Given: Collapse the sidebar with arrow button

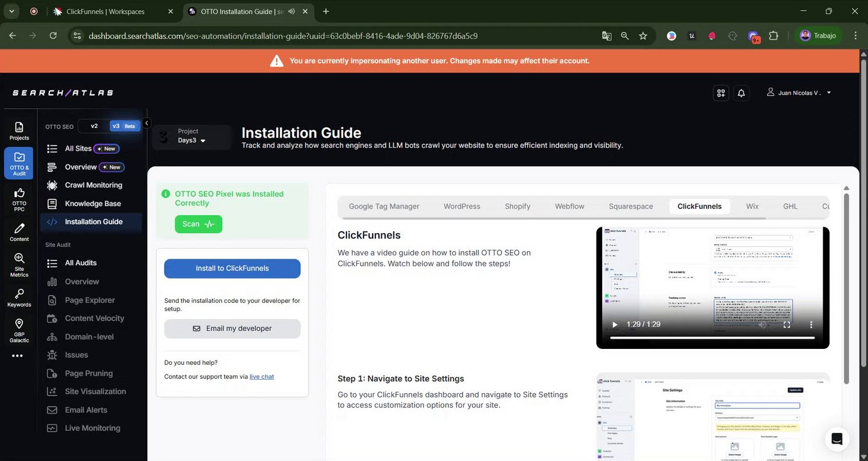Looking at the screenshot, I should (147, 123).
